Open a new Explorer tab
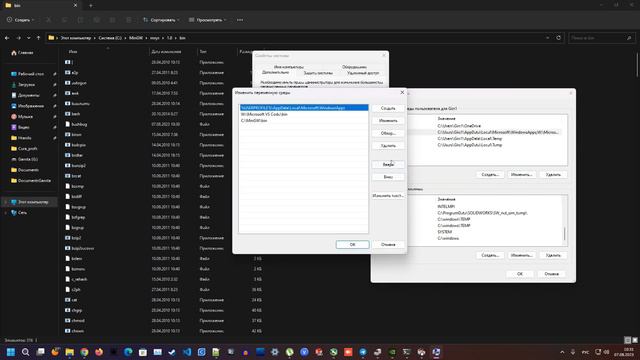Screen dimensions: 640x360 click(91, 6)
